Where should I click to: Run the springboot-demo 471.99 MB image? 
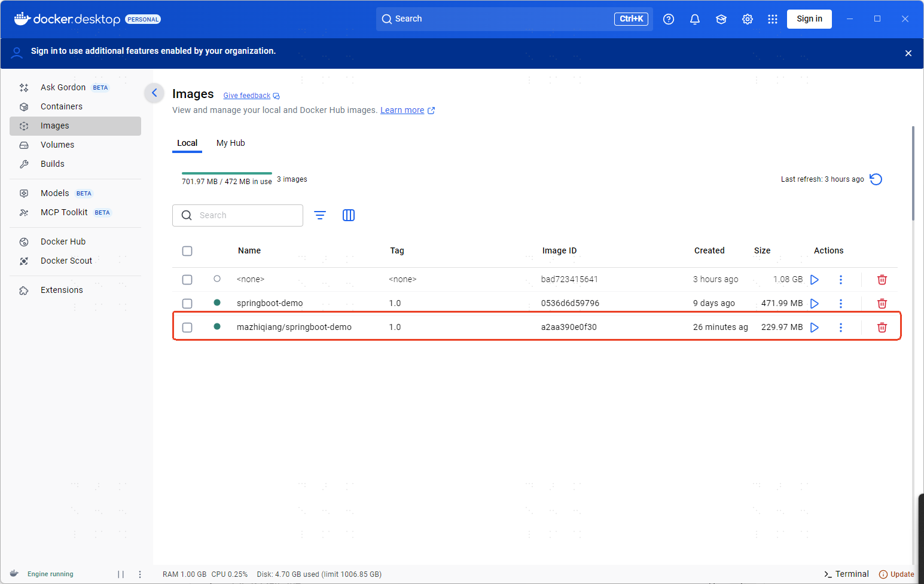pos(815,304)
